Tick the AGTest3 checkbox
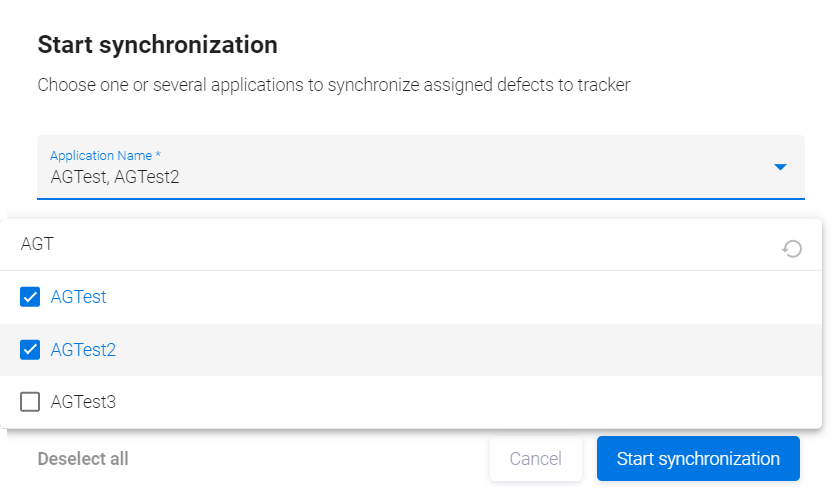 30,402
